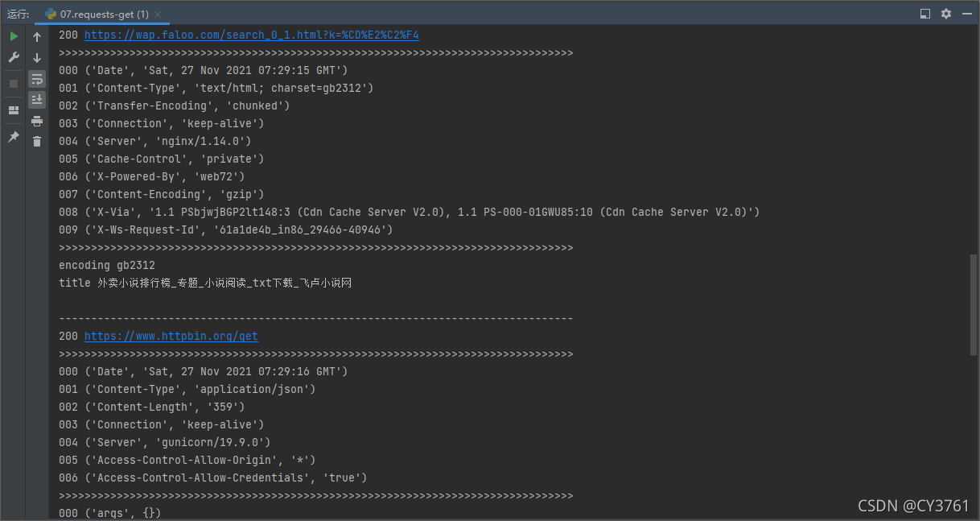Click the '运行:' run panel label
The width and height of the screenshot is (980, 521).
(x=18, y=14)
